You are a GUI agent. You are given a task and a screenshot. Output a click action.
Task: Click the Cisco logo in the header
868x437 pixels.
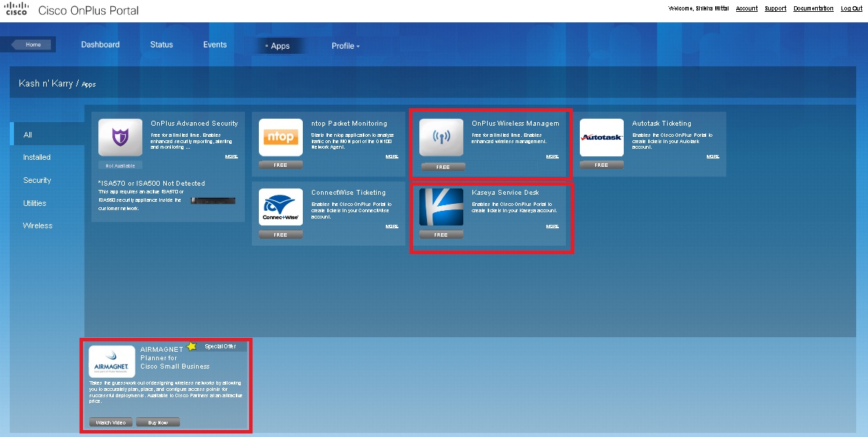[16, 9]
